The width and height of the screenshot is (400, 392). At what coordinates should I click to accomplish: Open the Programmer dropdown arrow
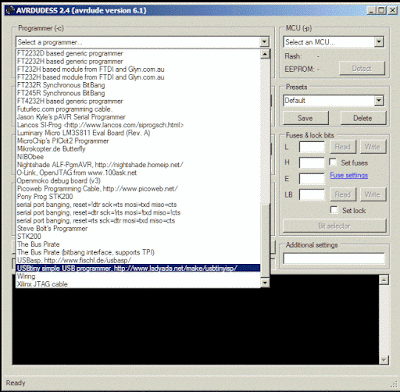click(264, 42)
